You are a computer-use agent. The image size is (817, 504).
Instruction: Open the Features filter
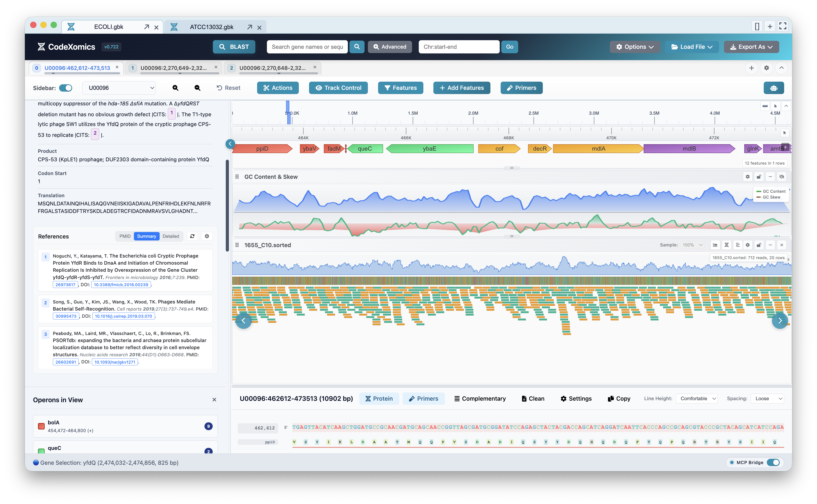pyautogui.click(x=400, y=88)
